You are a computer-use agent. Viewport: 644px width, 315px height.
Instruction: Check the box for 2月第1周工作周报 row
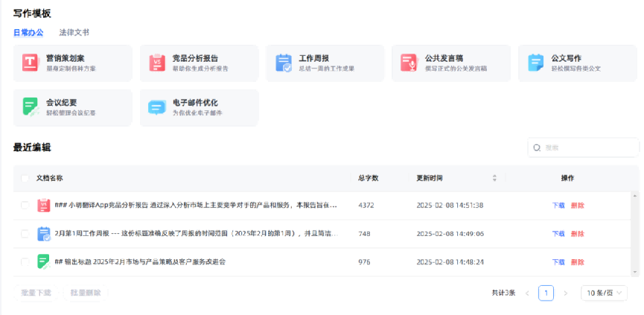click(x=25, y=233)
